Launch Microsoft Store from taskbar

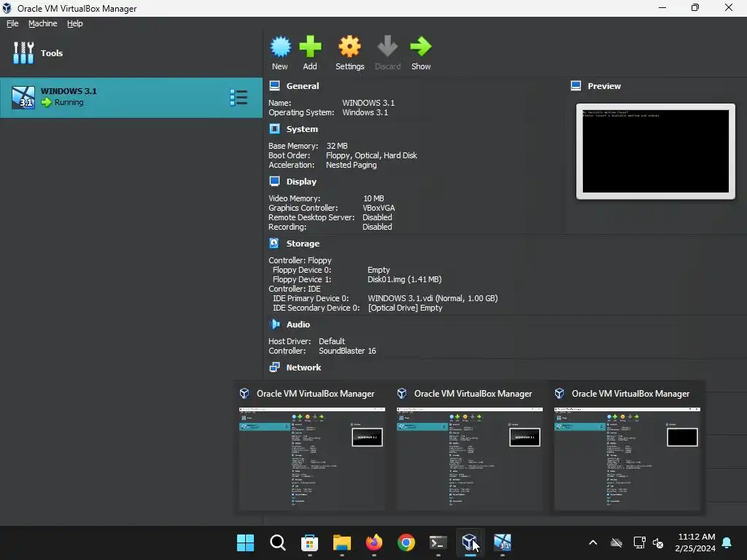[309, 542]
